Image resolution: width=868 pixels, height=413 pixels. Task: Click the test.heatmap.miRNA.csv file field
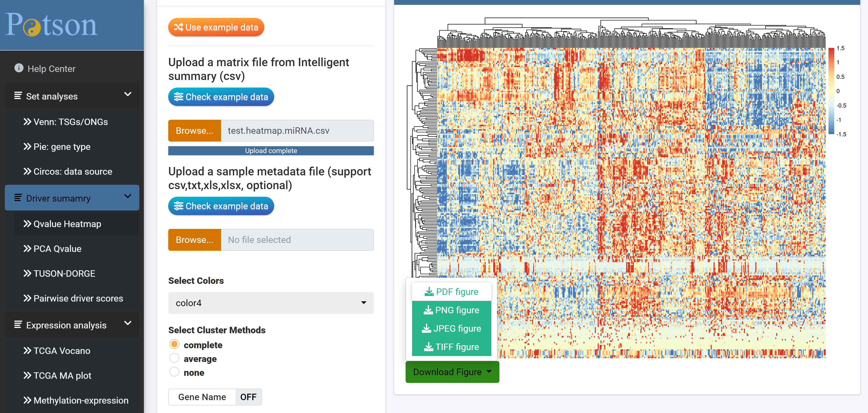click(297, 130)
